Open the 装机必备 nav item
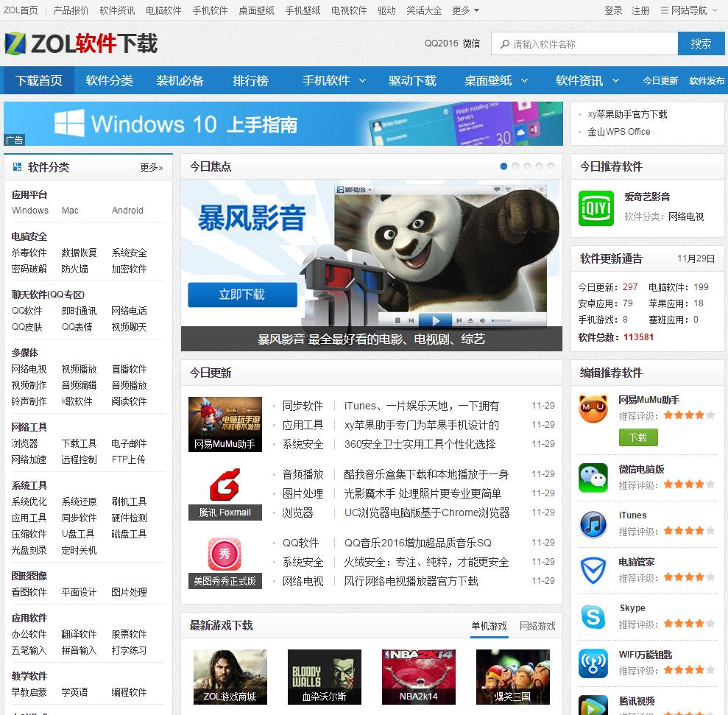 pyautogui.click(x=180, y=80)
